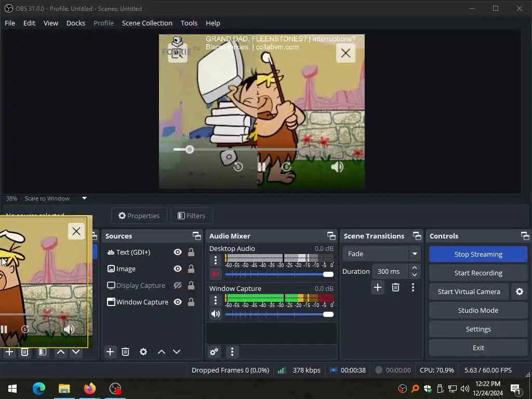Screen dimensions: 532x399
Task: Undock the Scene Transitions panel
Action: tap(417, 236)
